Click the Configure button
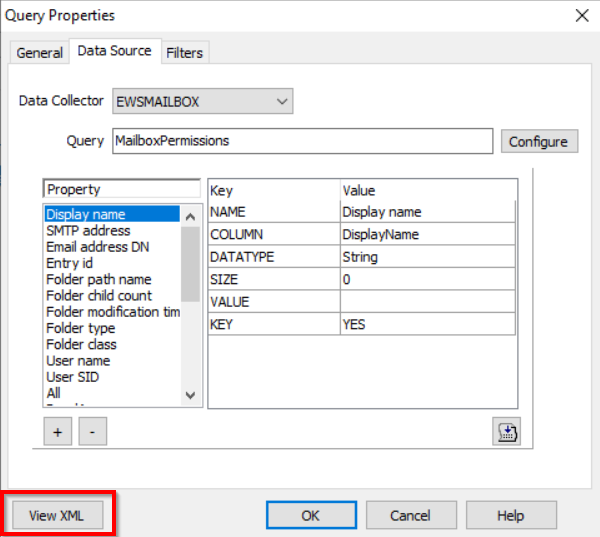Screen dimensions: 600x537 point(539,142)
